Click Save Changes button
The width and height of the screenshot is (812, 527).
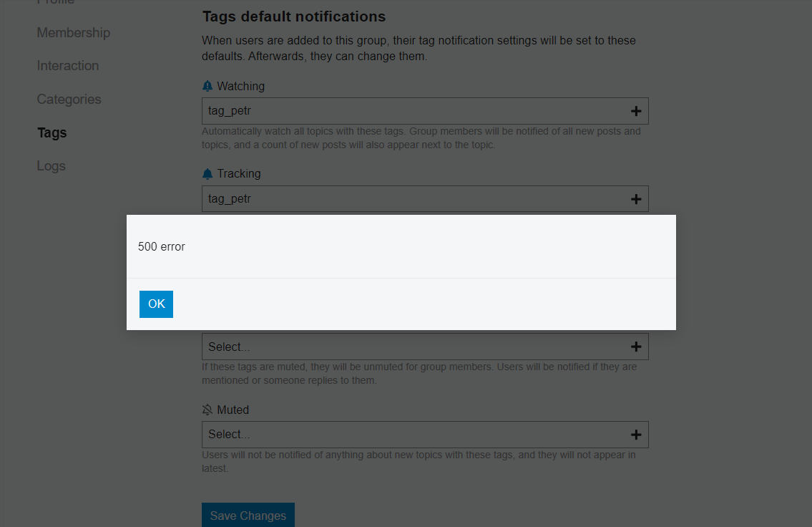(248, 515)
